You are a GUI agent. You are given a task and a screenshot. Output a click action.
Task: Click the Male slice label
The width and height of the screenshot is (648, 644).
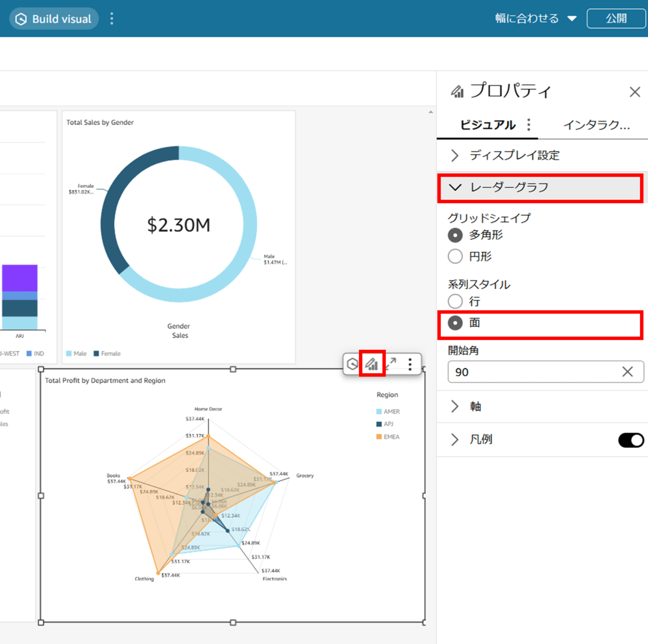(275, 259)
